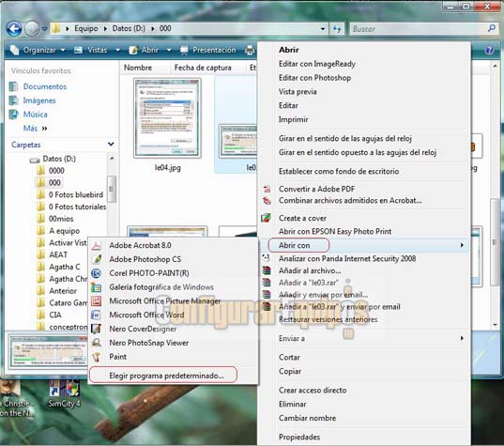Screen dimensions: 504x446
Task: Collapse the Carpetas panel chevron
Action: coord(111,144)
